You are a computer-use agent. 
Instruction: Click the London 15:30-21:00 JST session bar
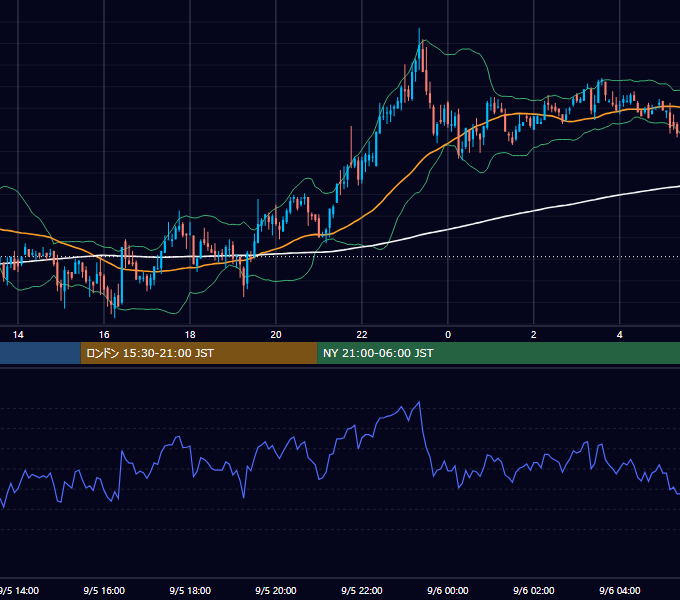pos(199,353)
